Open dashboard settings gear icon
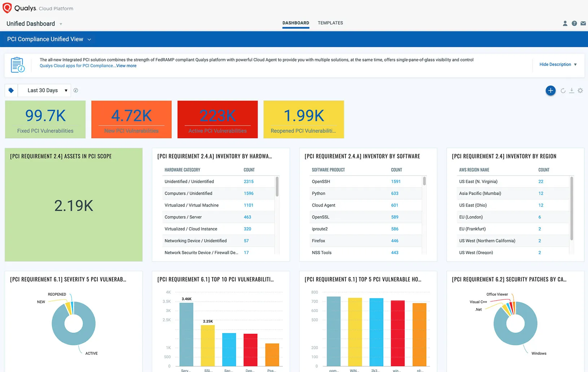Image resolution: width=588 pixels, height=372 pixels. pyautogui.click(x=580, y=91)
